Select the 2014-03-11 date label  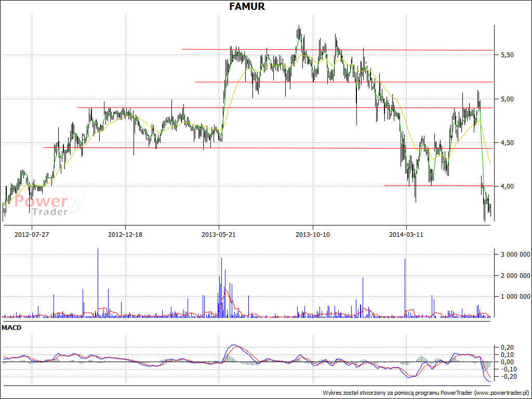coord(406,234)
